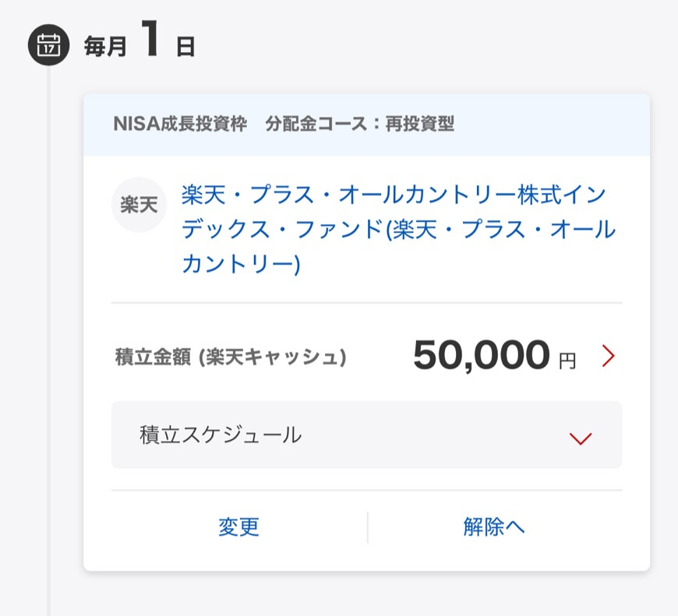Open 楽天・プラス・オールカントリー株式インデックス・ファンド link

pos(394,195)
